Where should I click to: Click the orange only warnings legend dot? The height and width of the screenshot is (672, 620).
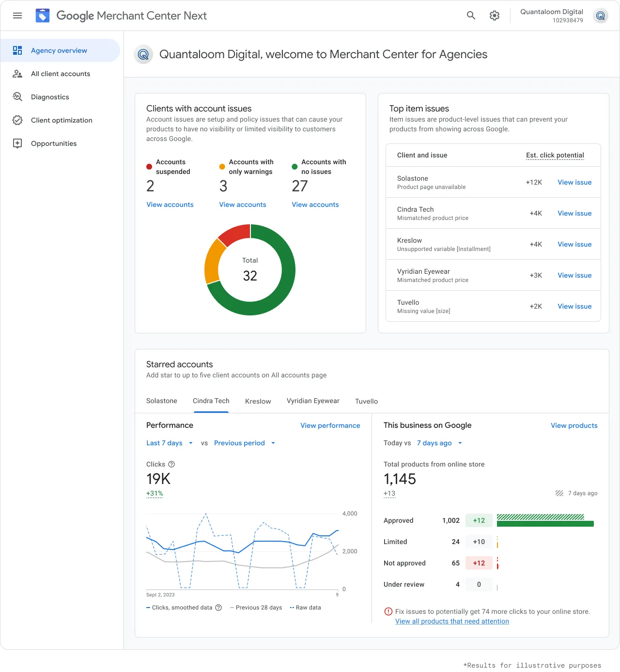coord(222,167)
